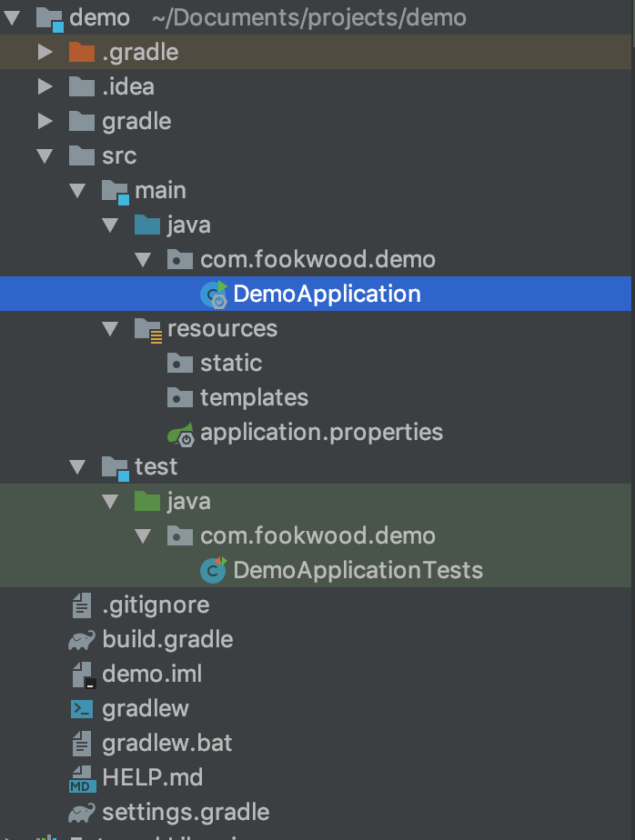The image size is (635, 840).
Task: Click the gradlew terminal script icon
Action: click(x=82, y=709)
